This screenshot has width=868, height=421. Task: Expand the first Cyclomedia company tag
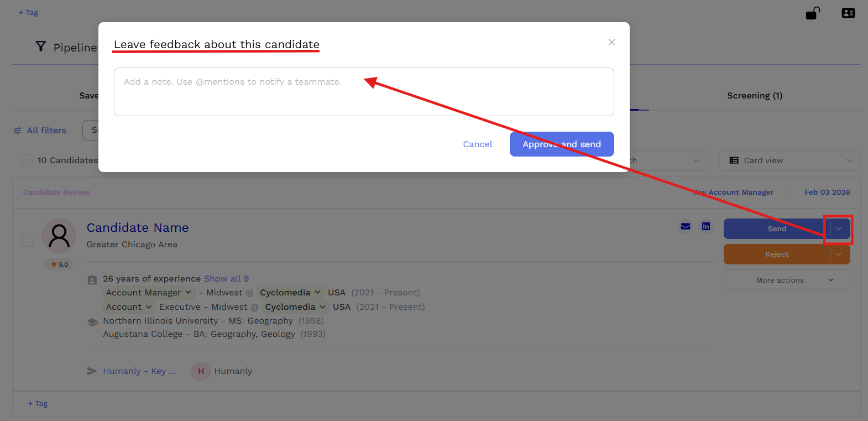[x=290, y=293]
